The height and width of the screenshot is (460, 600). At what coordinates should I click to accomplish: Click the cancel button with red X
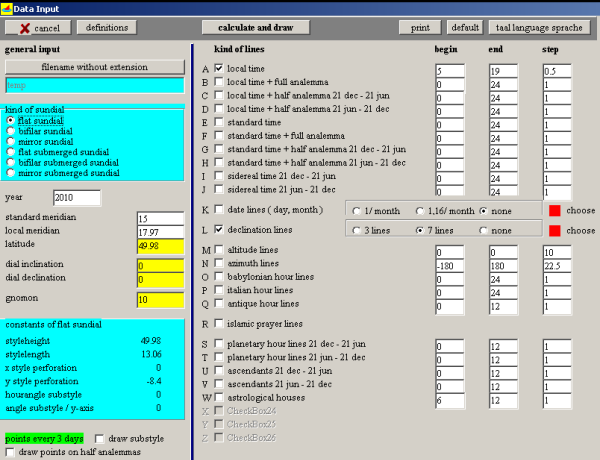pos(38,28)
